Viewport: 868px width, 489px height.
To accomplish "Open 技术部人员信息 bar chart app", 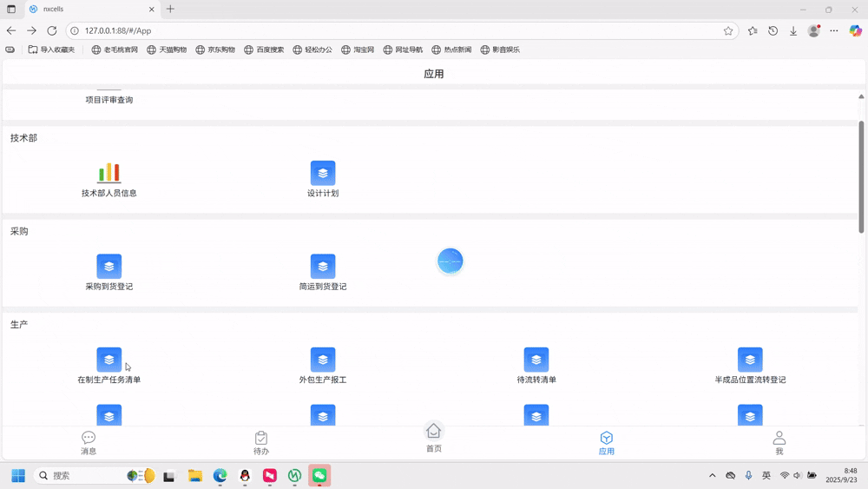I will 108,174.
